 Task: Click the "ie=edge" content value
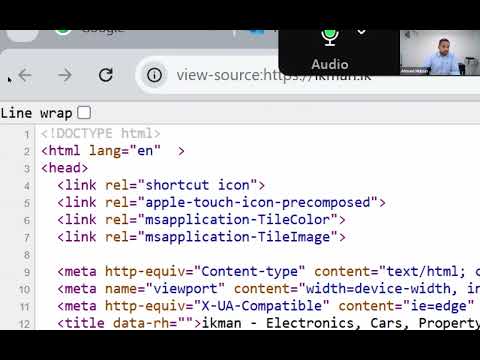[x=438, y=306]
